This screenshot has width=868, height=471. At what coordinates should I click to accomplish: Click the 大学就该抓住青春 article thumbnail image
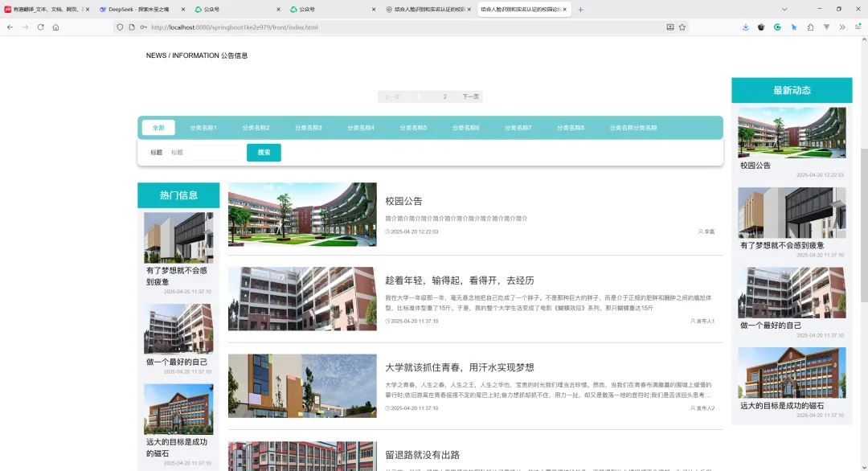click(302, 386)
